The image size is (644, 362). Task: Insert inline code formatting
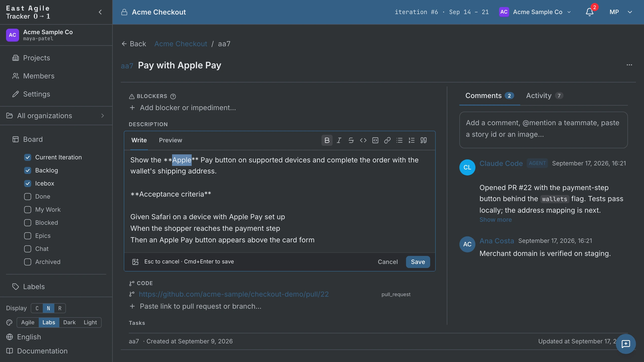363,140
